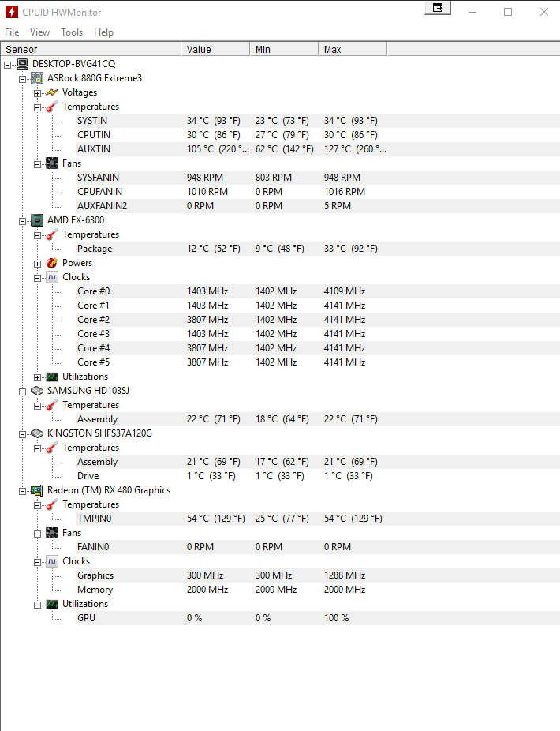560x731 pixels.
Task: Click the DESKTOP-BVG41CQ computer icon
Action: click(x=22, y=64)
